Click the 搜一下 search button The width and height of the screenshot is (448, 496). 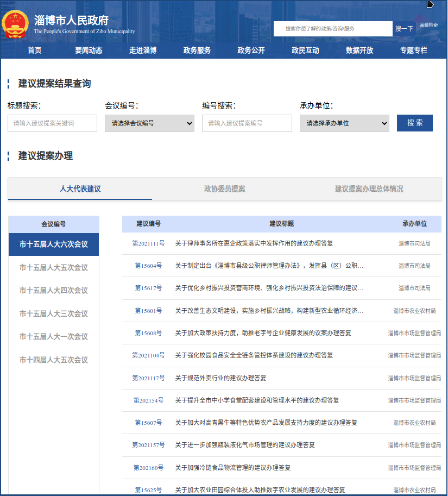click(x=404, y=29)
